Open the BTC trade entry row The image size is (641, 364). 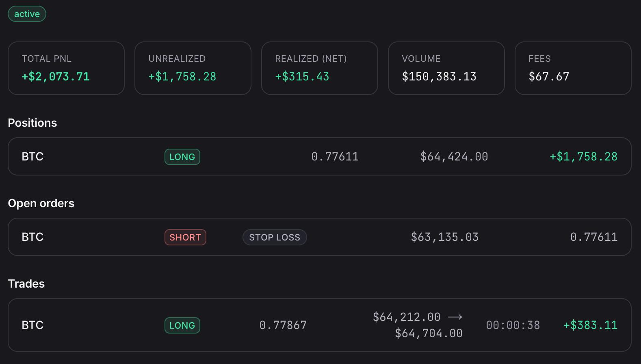pos(320,325)
